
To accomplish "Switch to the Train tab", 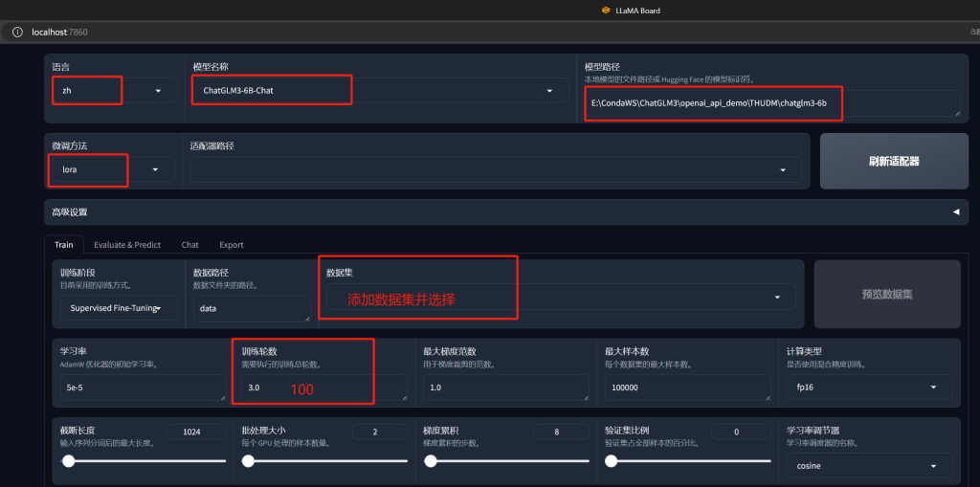I will coord(64,244).
